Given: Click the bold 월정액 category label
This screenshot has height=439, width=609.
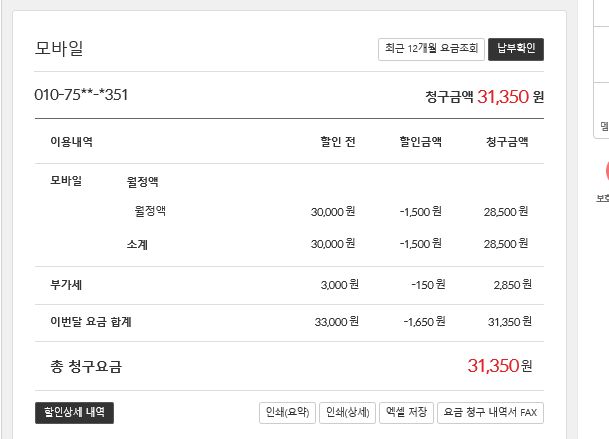Looking at the screenshot, I should 143,182.
